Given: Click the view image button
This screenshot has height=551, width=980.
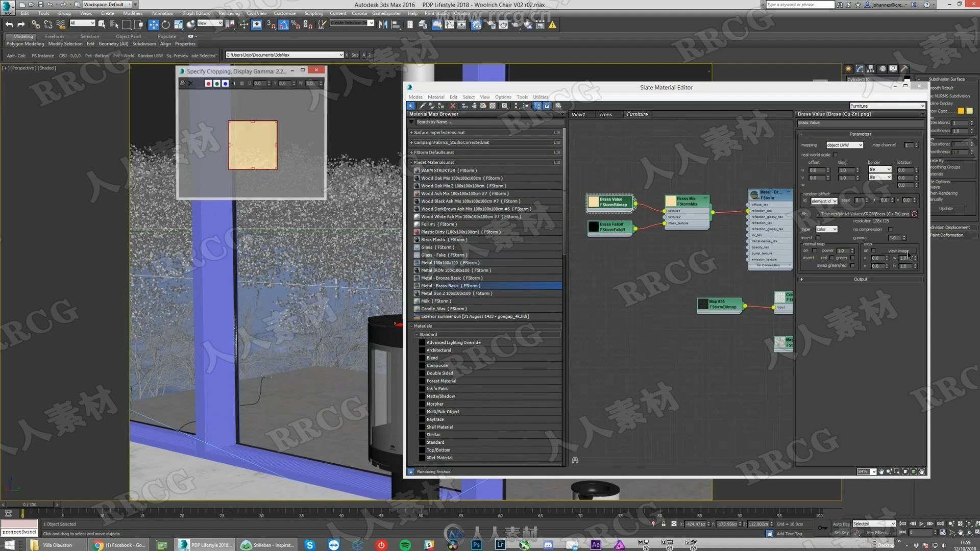Looking at the screenshot, I should [x=898, y=251].
